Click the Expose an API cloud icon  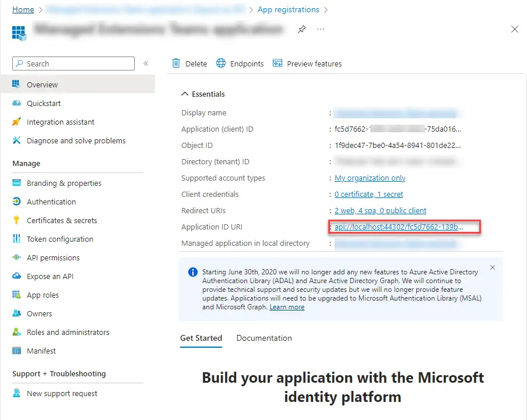coord(16,276)
